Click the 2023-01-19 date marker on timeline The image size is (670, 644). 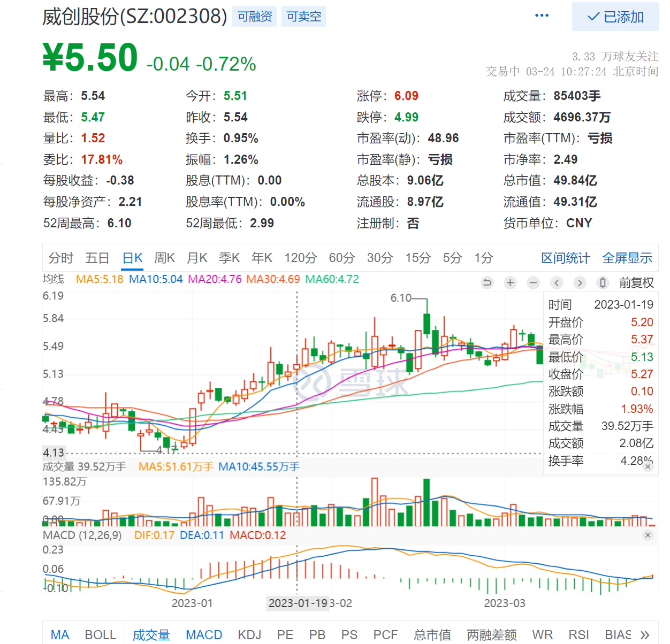298,603
